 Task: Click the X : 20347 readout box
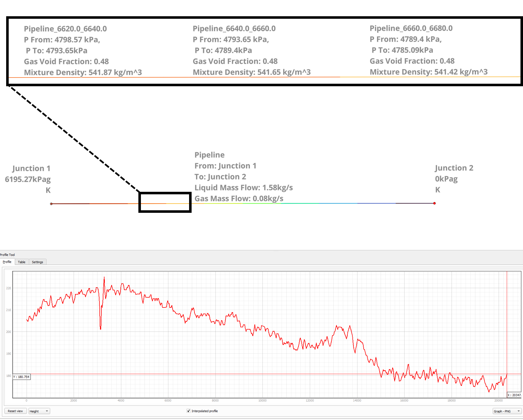coord(515,395)
